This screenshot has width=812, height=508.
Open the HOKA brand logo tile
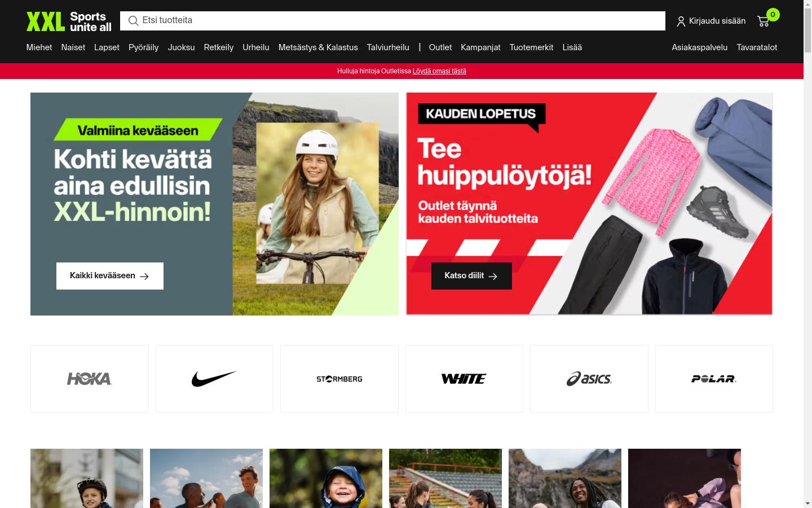(90, 379)
